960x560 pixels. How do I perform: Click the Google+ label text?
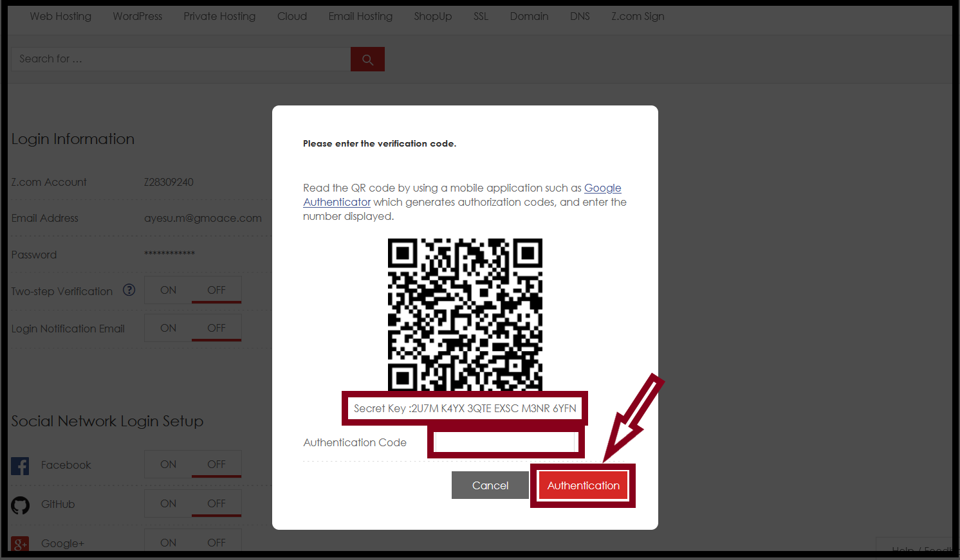[x=62, y=543]
